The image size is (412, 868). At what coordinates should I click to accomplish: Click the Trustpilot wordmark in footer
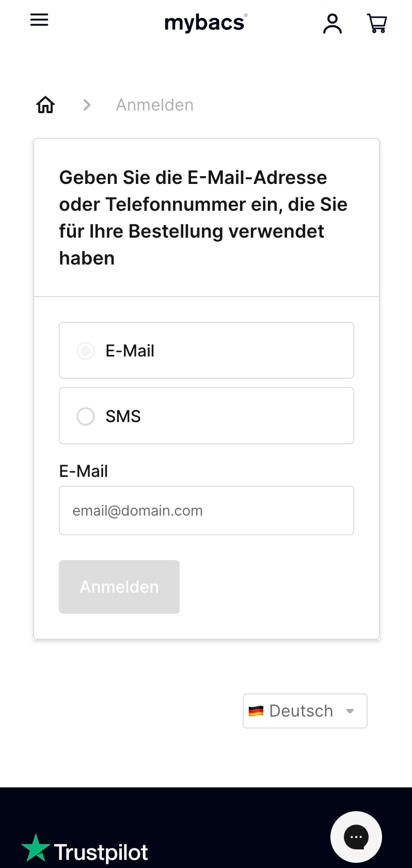click(x=101, y=853)
